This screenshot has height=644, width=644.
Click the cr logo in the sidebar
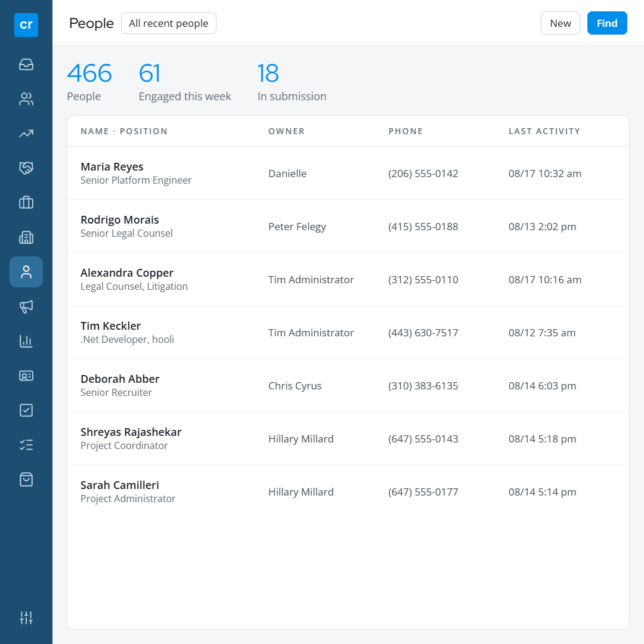pos(26,25)
